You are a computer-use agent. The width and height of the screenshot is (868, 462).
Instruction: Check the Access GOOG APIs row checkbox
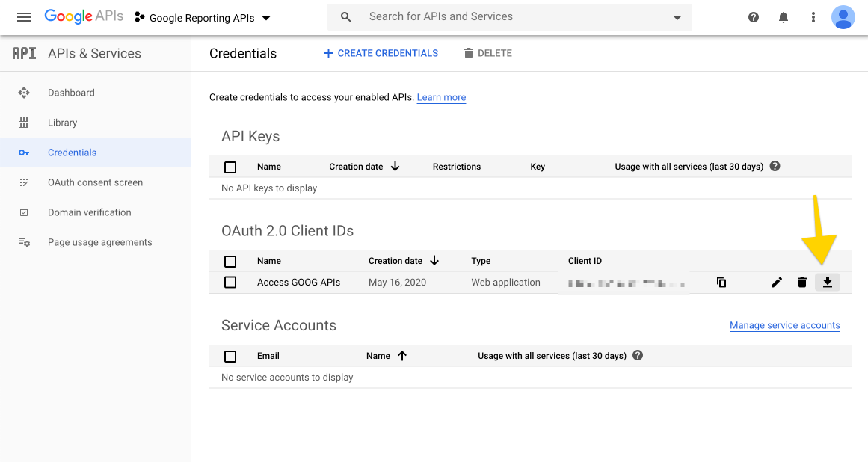point(230,282)
